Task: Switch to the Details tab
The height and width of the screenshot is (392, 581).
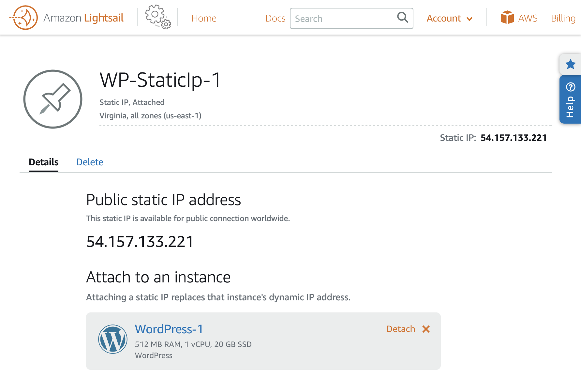Action: coord(43,162)
